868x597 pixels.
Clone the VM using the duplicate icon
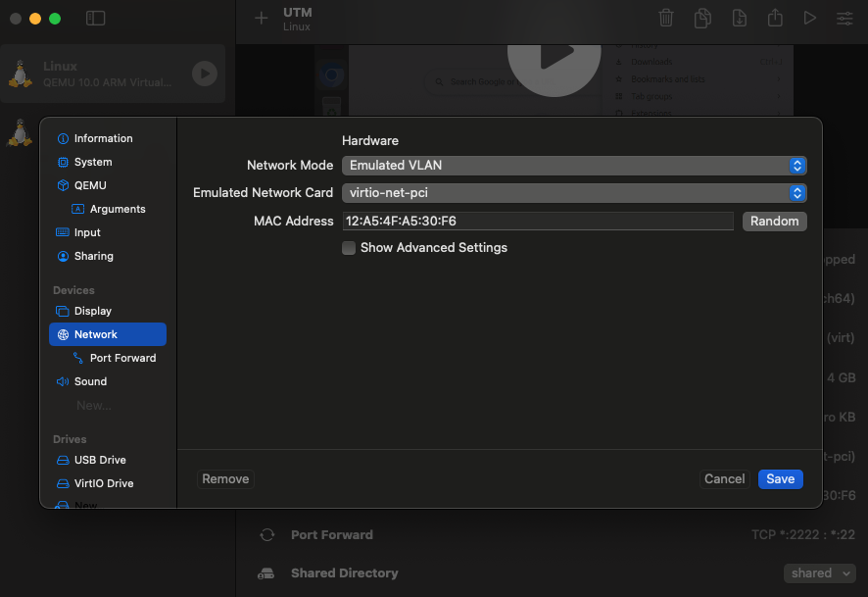click(702, 18)
